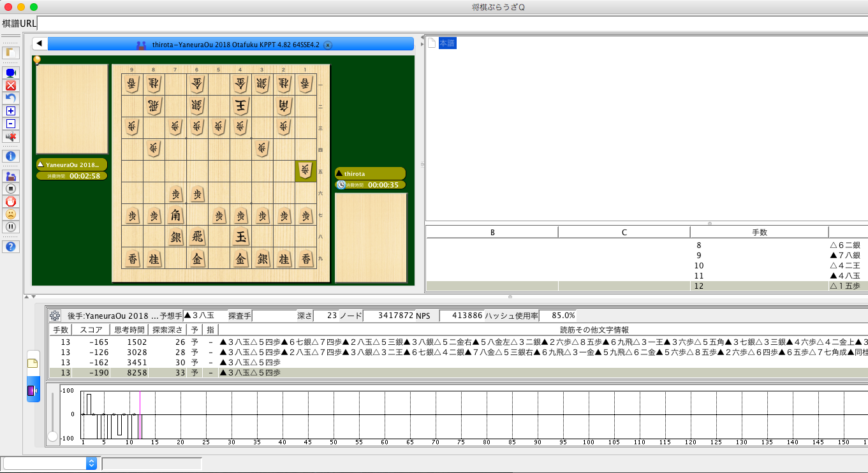
Task: Select move row 11 ▲4八玉
Action: (x=647, y=276)
